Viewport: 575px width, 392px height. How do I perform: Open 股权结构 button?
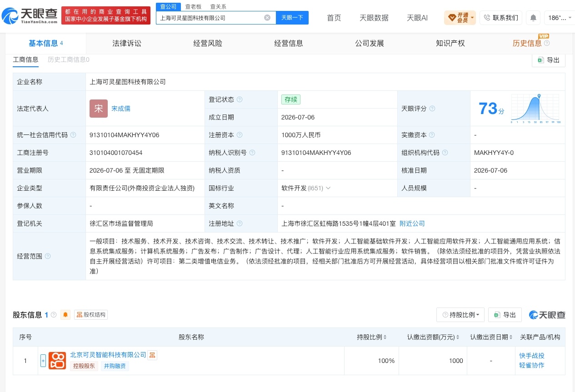[x=91, y=315]
